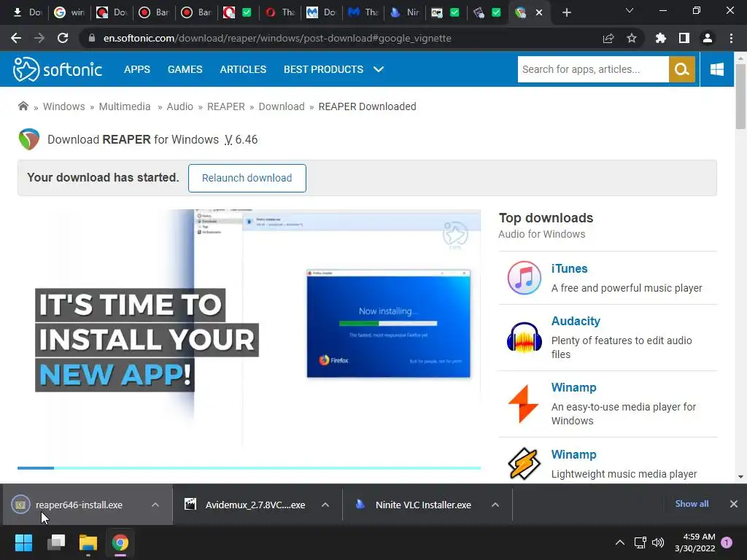Viewport: 747px width, 560px height.
Task: Click the Relaunch download button
Action: 247,178
